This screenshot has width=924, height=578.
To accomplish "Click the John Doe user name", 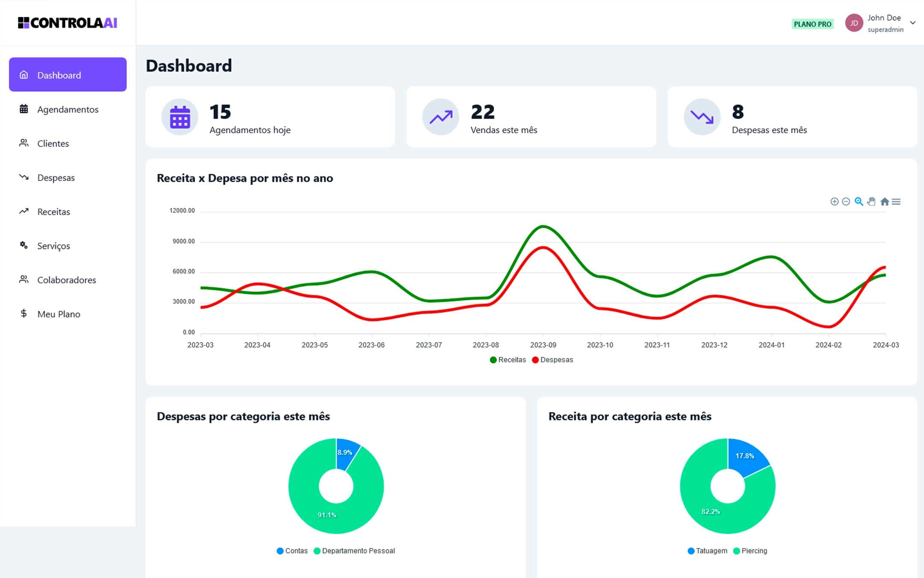I will [x=884, y=18].
